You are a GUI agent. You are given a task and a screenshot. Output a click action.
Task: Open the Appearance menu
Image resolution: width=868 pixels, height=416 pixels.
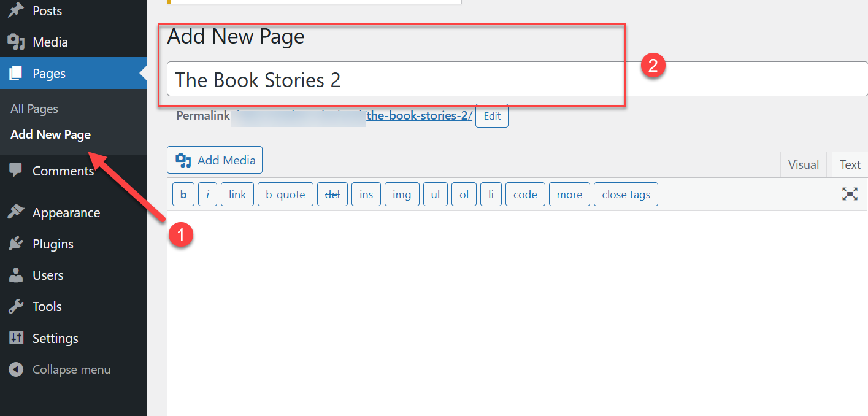[x=66, y=213]
